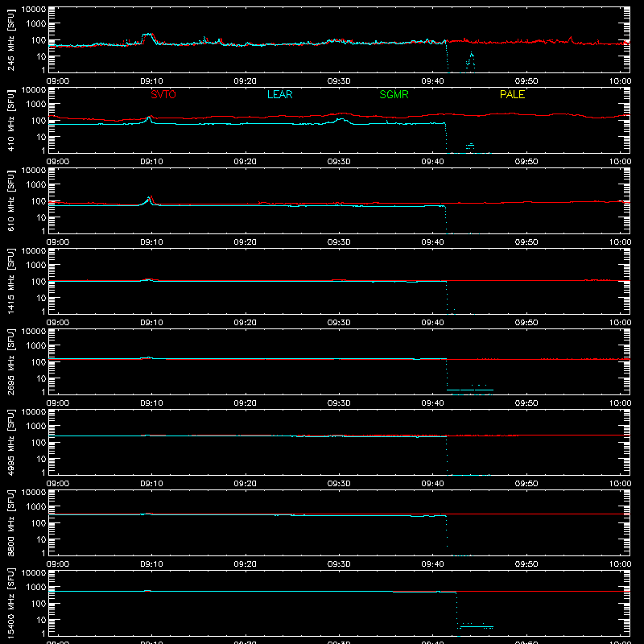The image size is (644, 644).
Task: Click the yellow PALE legend label
Action: (512, 94)
